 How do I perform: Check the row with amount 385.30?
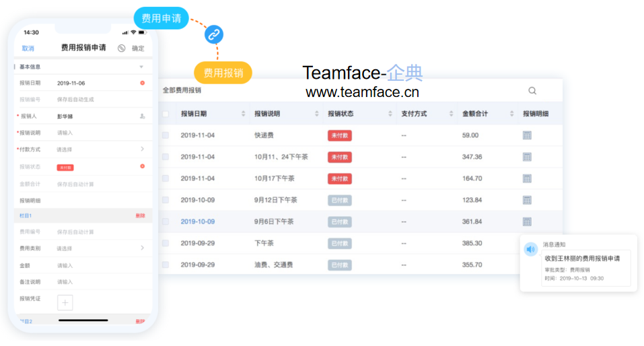[x=166, y=243]
